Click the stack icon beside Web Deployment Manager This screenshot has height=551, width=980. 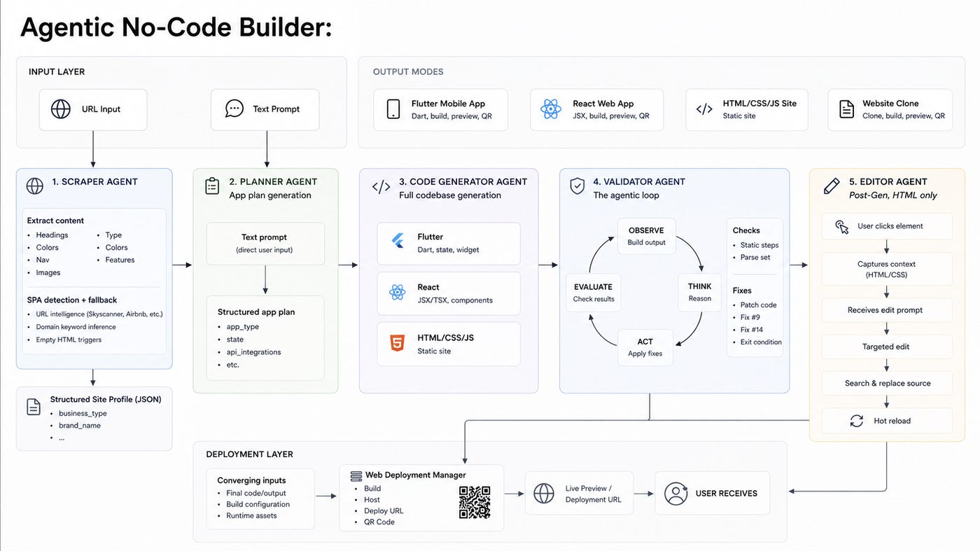click(356, 475)
